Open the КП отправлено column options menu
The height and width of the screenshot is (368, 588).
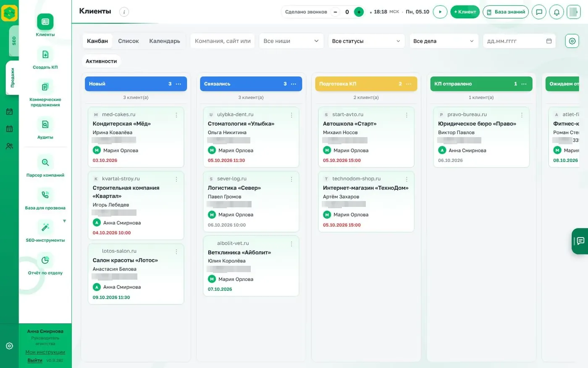click(x=524, y=84)
